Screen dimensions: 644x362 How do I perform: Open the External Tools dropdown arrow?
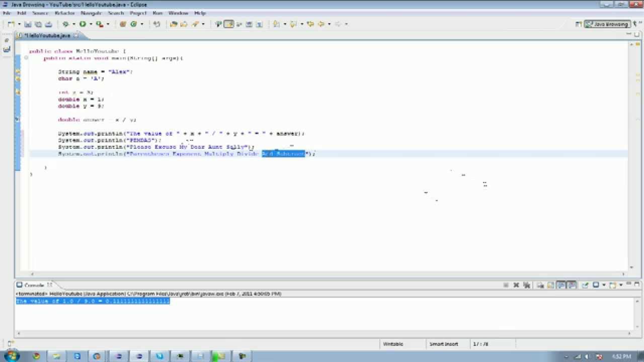coord(108,24)
